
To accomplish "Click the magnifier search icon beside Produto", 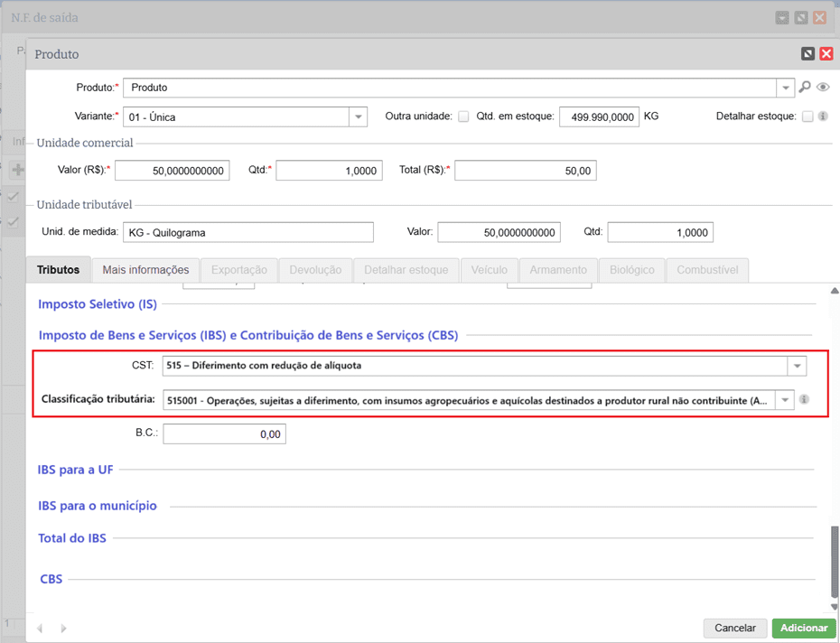I will (805, 88).
